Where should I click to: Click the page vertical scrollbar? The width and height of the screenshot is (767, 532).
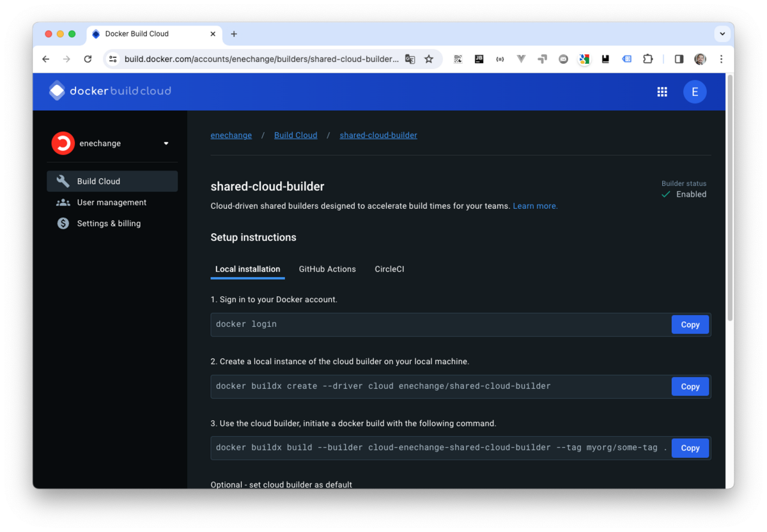pyautogui.click(x=730, y=198)
